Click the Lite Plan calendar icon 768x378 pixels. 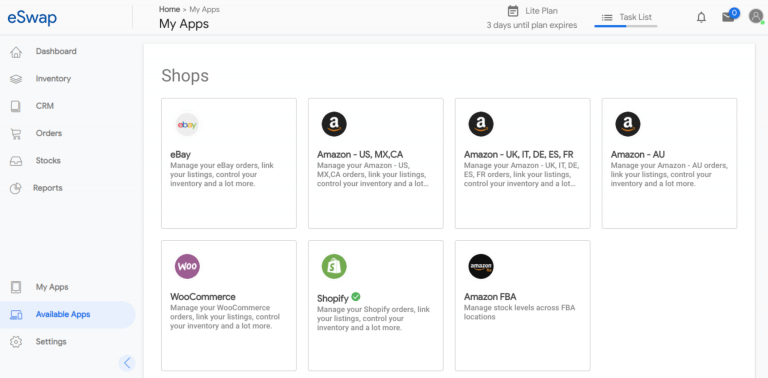[x=513, y=10]
